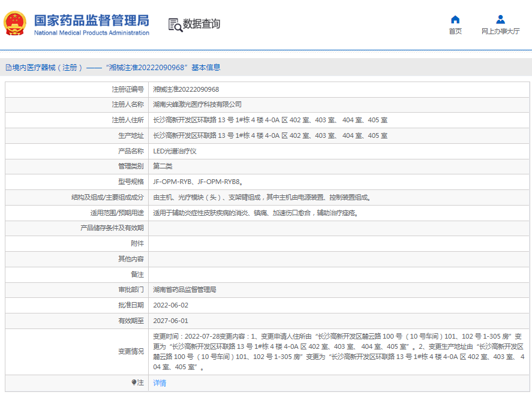The width and height of the screenshot is (532, 395).
Task: Click the national emblem logo
Action: 15,24
